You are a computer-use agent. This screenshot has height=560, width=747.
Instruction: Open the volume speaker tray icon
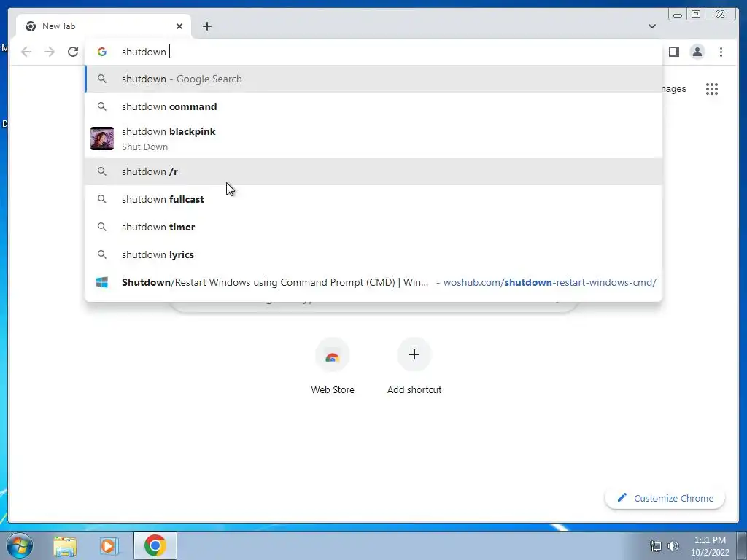click(673, 546)
